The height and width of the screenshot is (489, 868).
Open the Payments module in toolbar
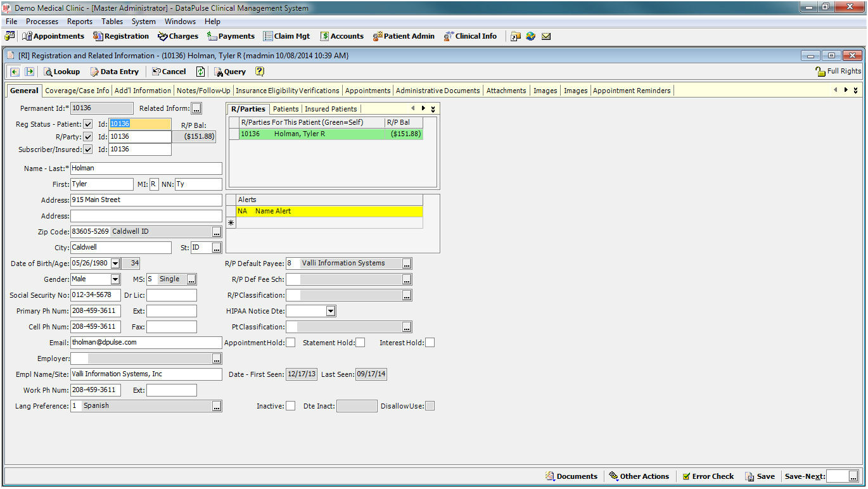pos(231,36)
